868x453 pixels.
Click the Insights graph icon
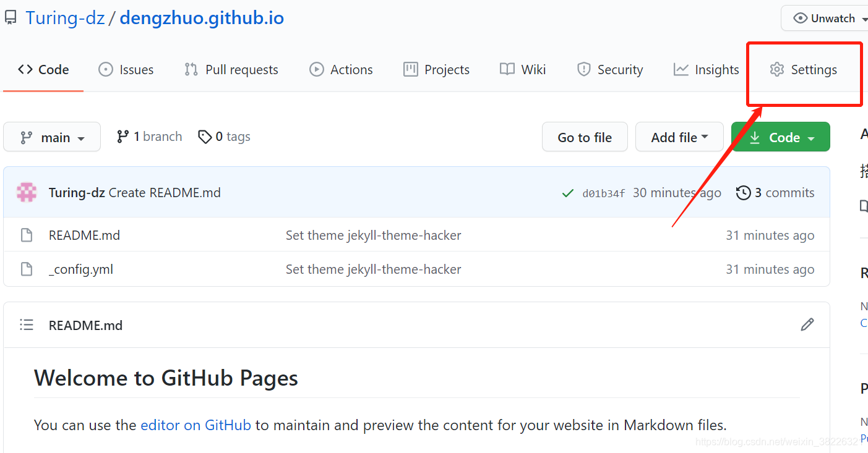(x=681, y=70)
